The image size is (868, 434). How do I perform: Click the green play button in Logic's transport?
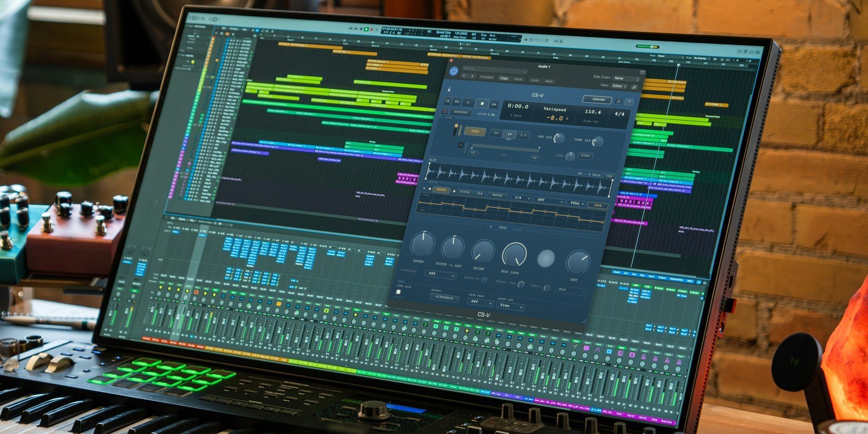(x=366, y=29)
